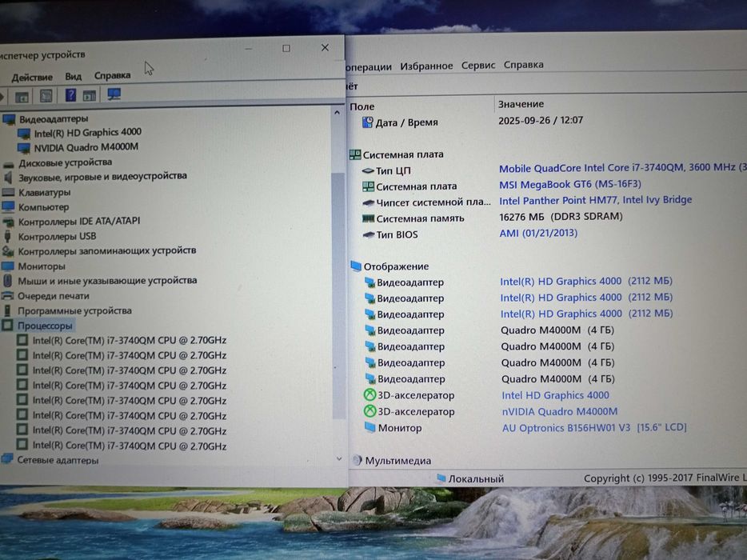This screenshot has width=747, height=560.
Task: Open the Действие menu
Action: [32, 78]
